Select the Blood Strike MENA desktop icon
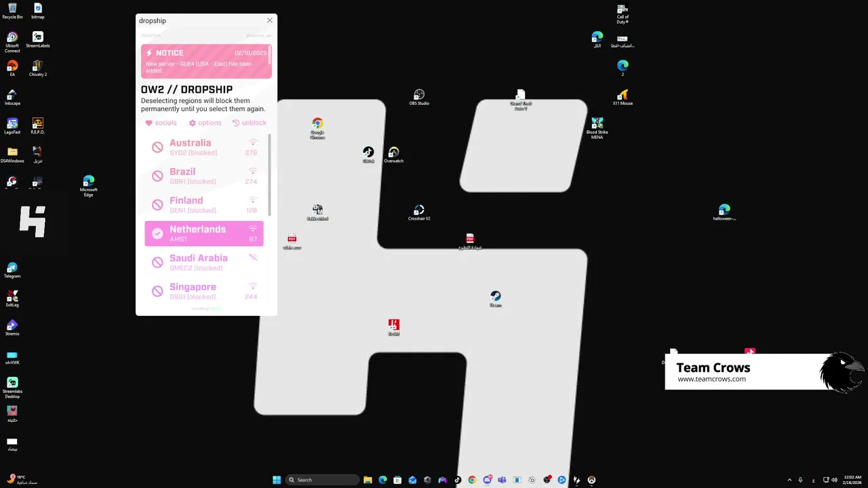The image size is (868, 488). click(x=597, y=128)
